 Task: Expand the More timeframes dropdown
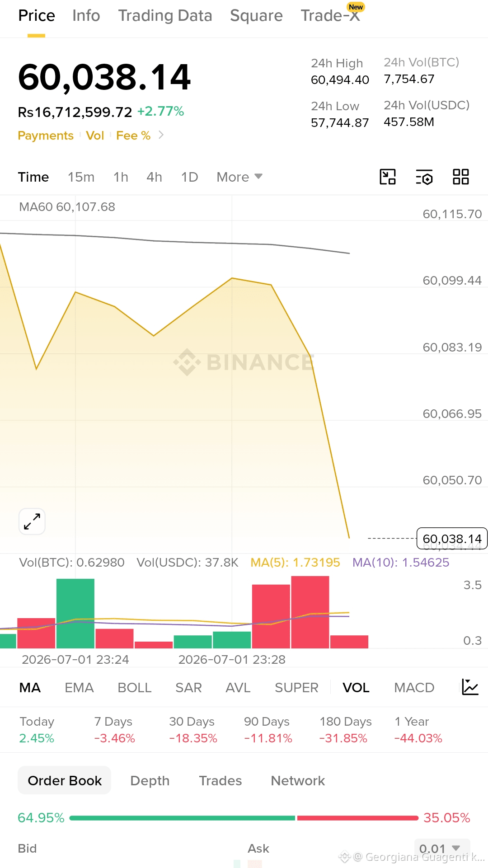click(239, 177)
